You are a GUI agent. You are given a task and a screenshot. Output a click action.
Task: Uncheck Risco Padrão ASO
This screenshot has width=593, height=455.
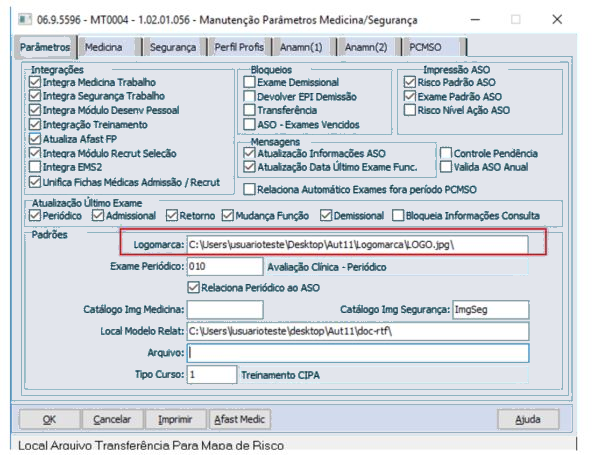pos(410,82)
